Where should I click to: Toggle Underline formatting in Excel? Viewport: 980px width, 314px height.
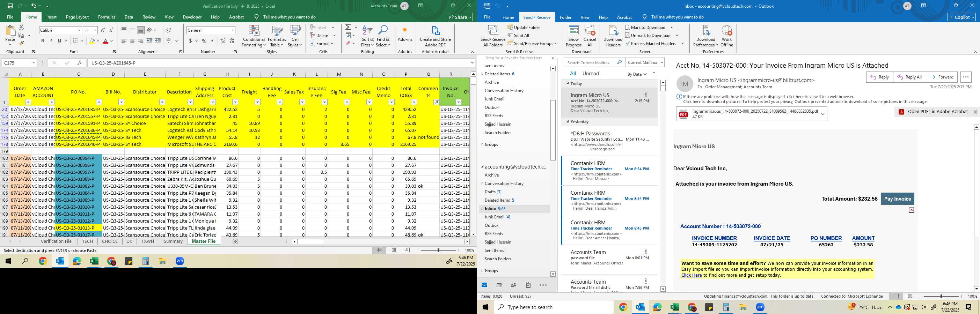tap(59, 41)
